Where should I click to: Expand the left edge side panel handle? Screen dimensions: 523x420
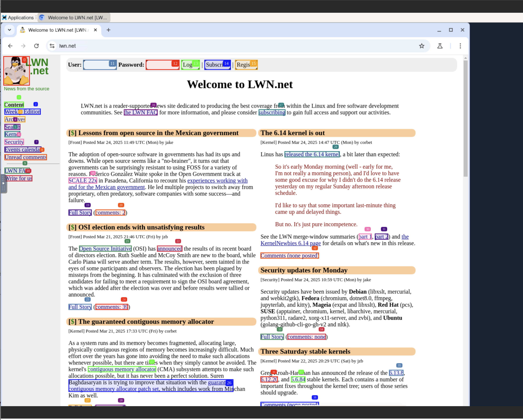pyautogui.click(x=3, y=184)
